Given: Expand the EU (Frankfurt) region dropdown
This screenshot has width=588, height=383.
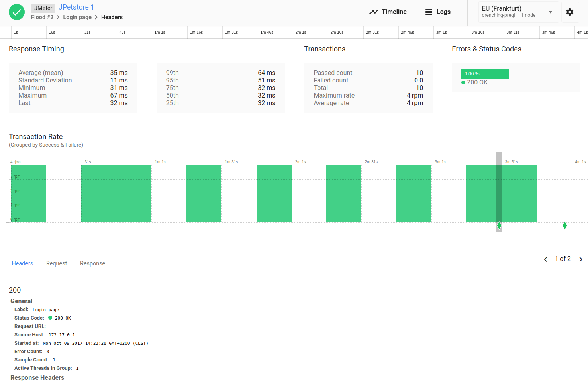Looking at the screenshot, I should point(519,12).
